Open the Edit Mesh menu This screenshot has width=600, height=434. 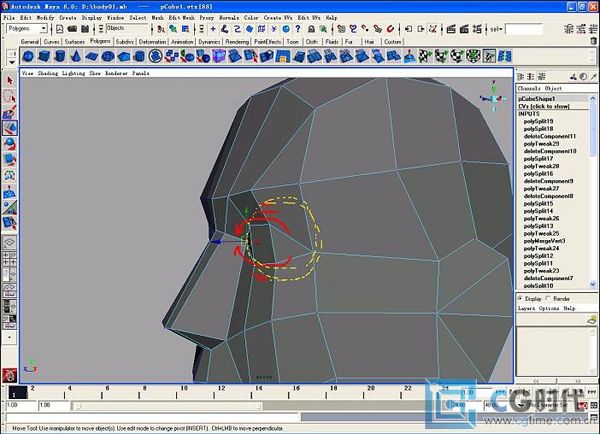(x=181, y=18)
